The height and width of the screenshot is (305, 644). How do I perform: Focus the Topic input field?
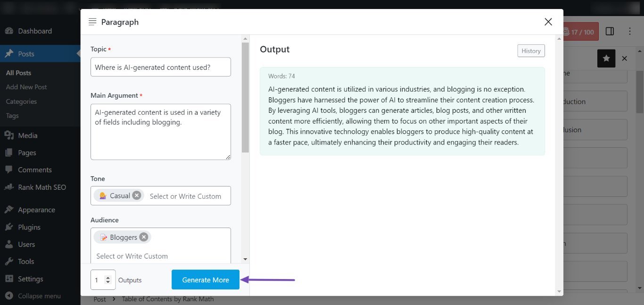[161, 67]
